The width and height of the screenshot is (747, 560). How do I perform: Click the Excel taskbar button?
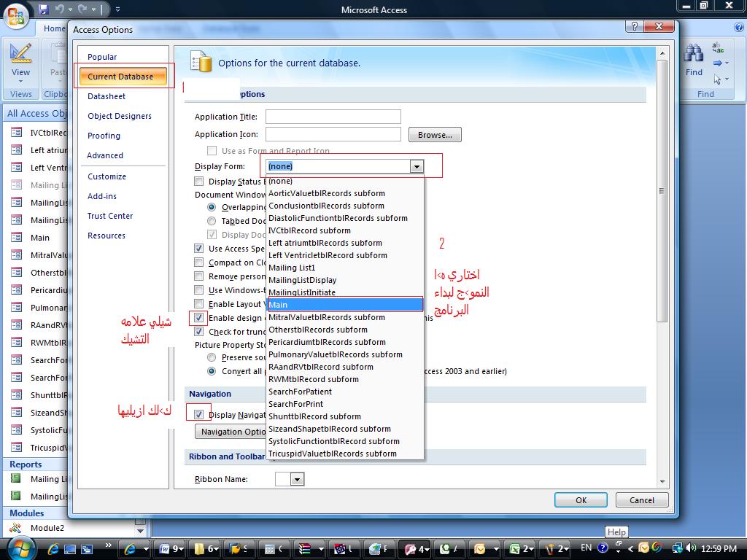[522, 548]
